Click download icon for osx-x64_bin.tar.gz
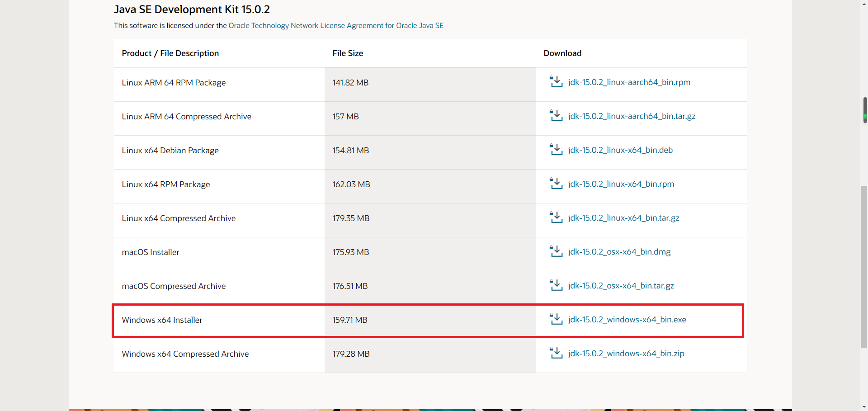This screenshot has width=868, height=411. tap(556, 285)
